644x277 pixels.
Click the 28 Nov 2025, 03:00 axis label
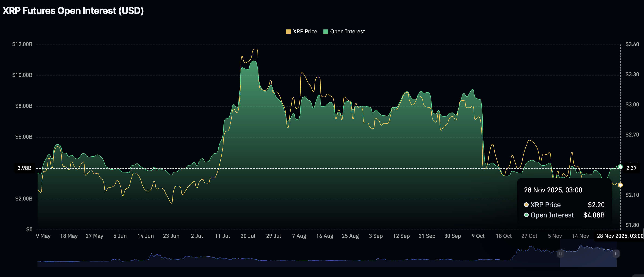620,236
